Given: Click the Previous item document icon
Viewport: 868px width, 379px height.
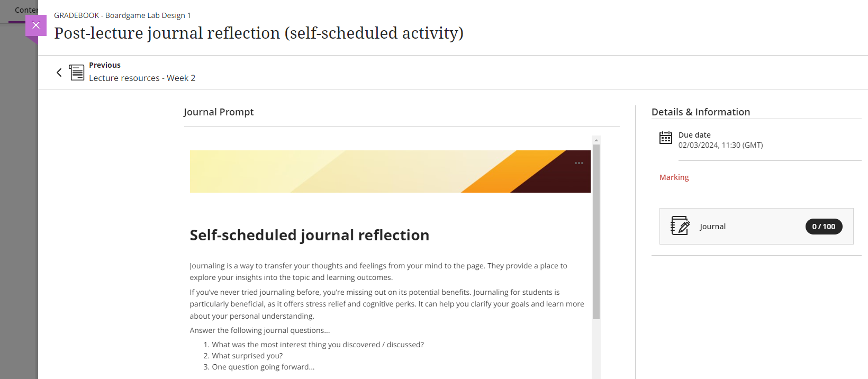Looking at the screenshot, I should coord(77,72).
